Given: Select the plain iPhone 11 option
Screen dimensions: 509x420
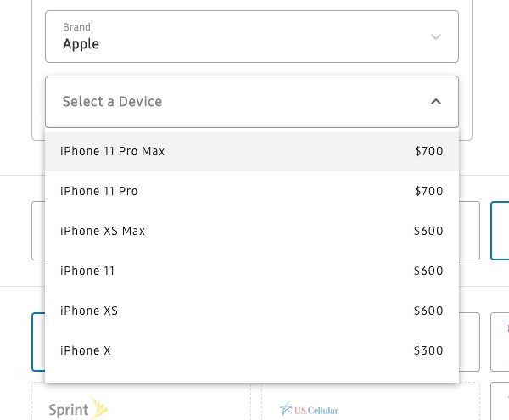Looking at the screenshot, I should pos(87,272).
